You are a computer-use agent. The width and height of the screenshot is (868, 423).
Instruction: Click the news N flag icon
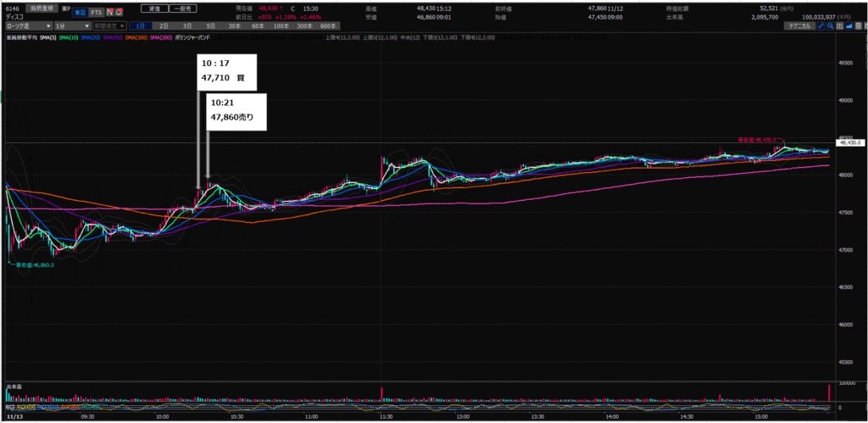[108, 12]
